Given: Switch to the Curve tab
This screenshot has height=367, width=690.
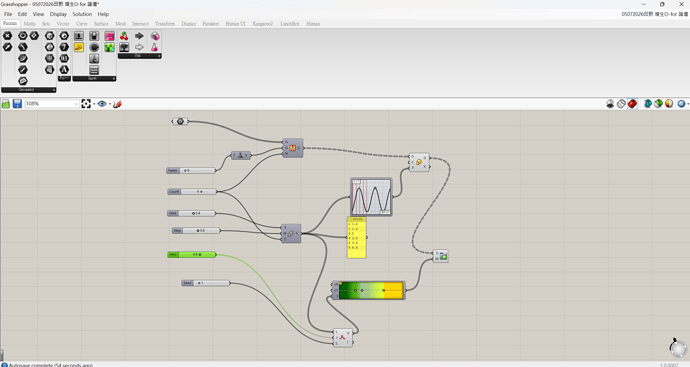Looking at the screenshot, I should click(x=81, y=24).
